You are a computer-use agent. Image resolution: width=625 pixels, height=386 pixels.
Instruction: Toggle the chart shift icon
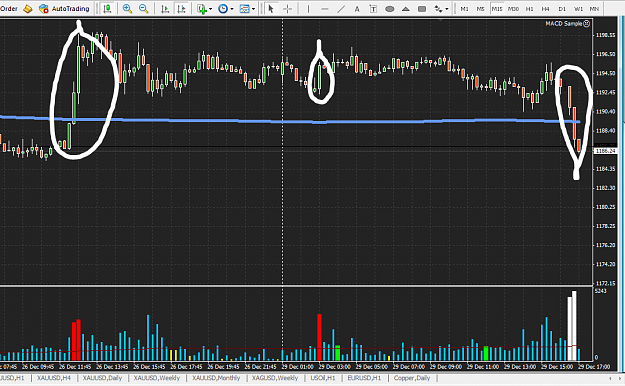(x=181, y=8)
